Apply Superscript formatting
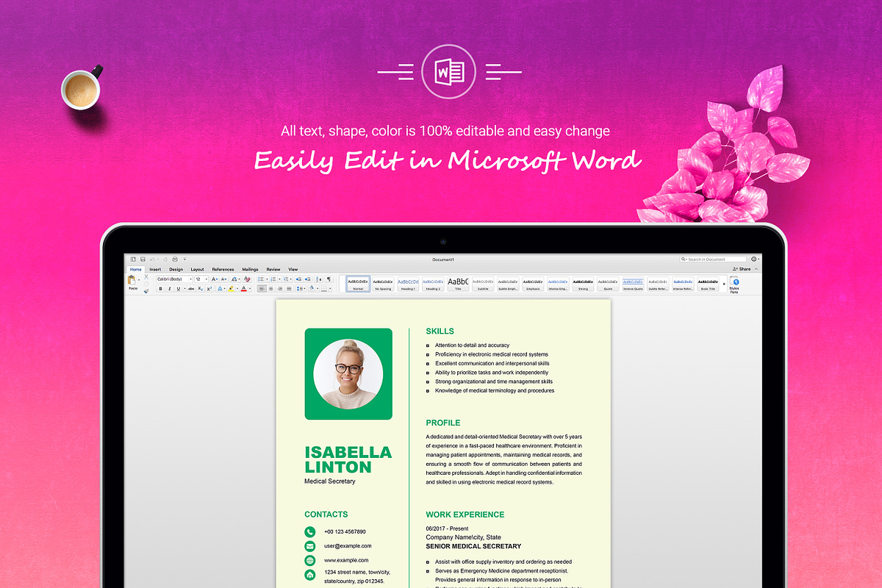This screenshot has width=882, height=588. click(x=209, y=289)
